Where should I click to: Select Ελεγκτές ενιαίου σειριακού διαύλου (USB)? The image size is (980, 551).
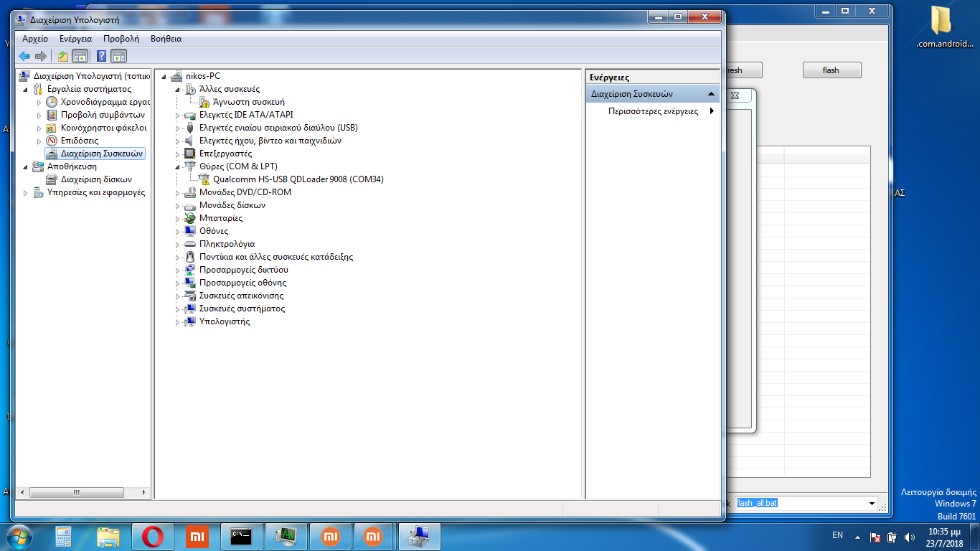[x=278, y=128]
